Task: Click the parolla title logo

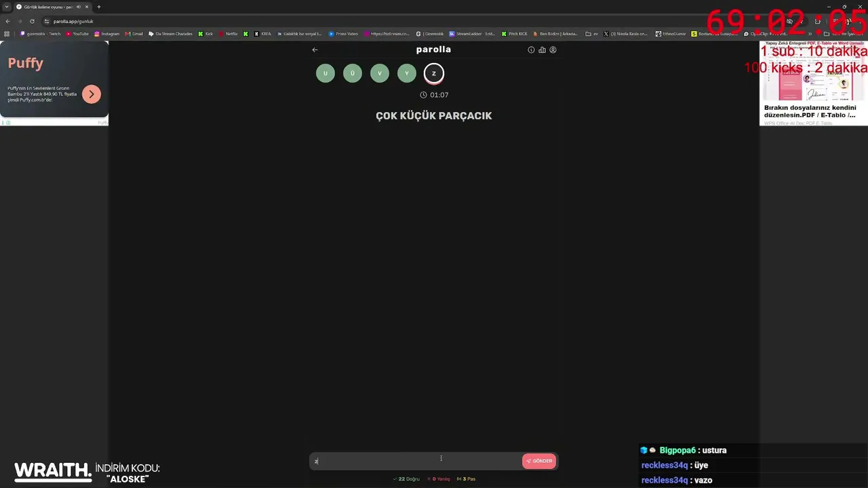Action: (x=433, y=49)
